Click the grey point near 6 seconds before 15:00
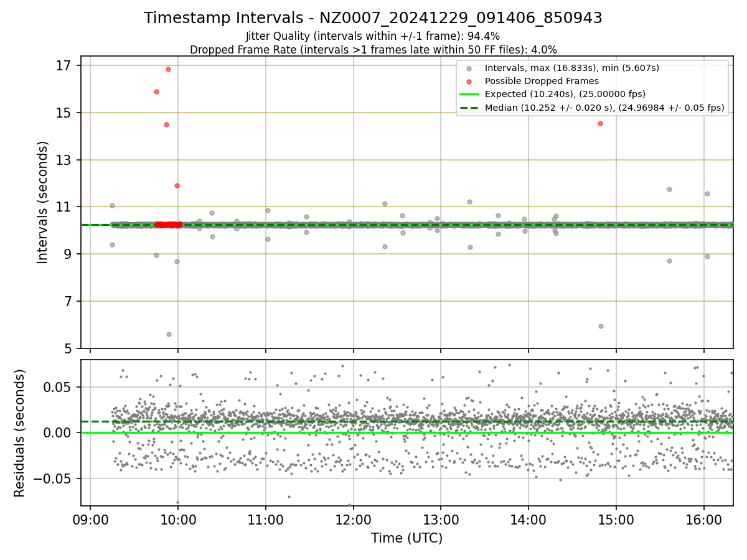The width and height of the screenshot is (747, 560). point(601,326)
